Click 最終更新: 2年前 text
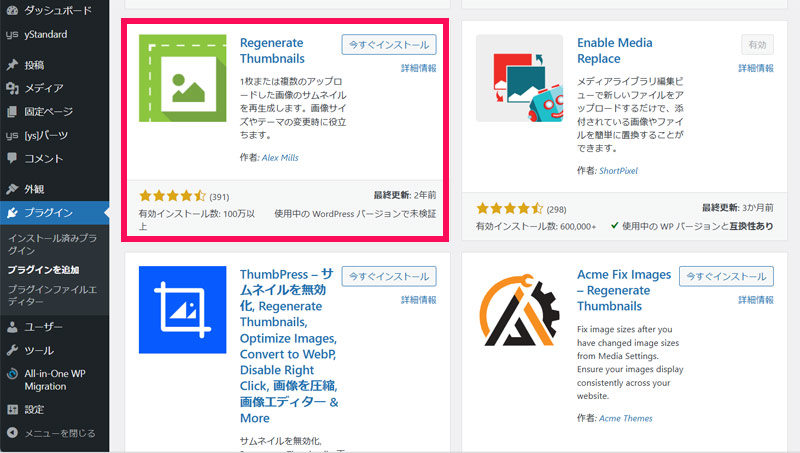Viewport: 800px width, 453px height. [405, 195]
